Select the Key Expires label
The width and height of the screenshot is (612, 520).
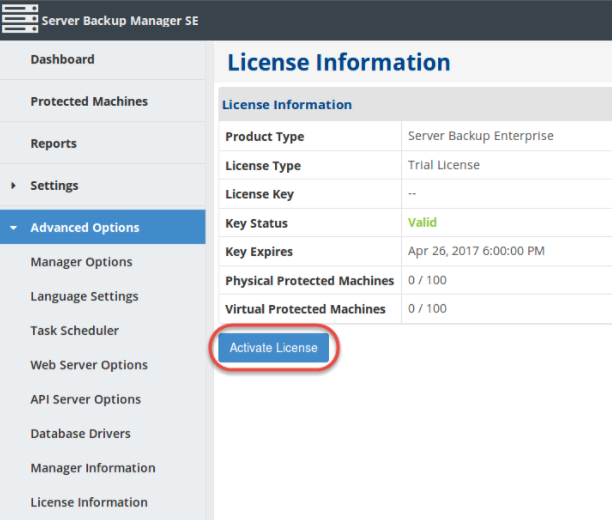coord(259,252)
